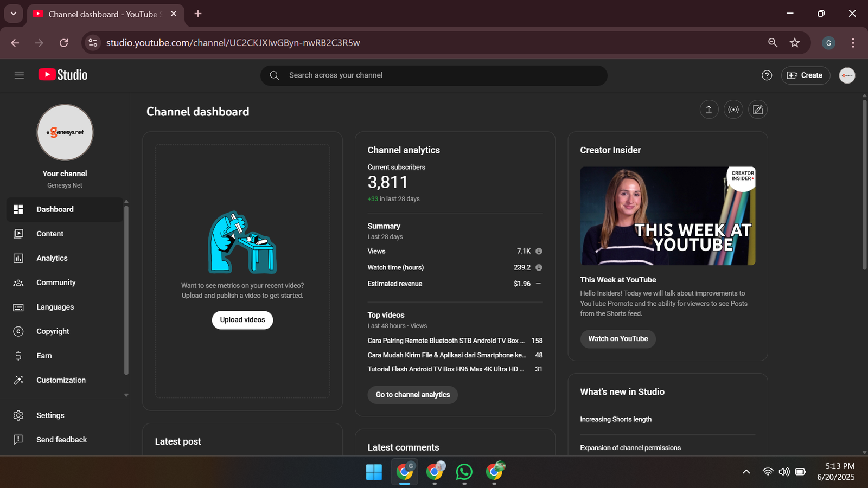The width and height of the screenshot is (868, 488).
Task: Reload the page with refresh icon
Action: (x=64, y=43)
